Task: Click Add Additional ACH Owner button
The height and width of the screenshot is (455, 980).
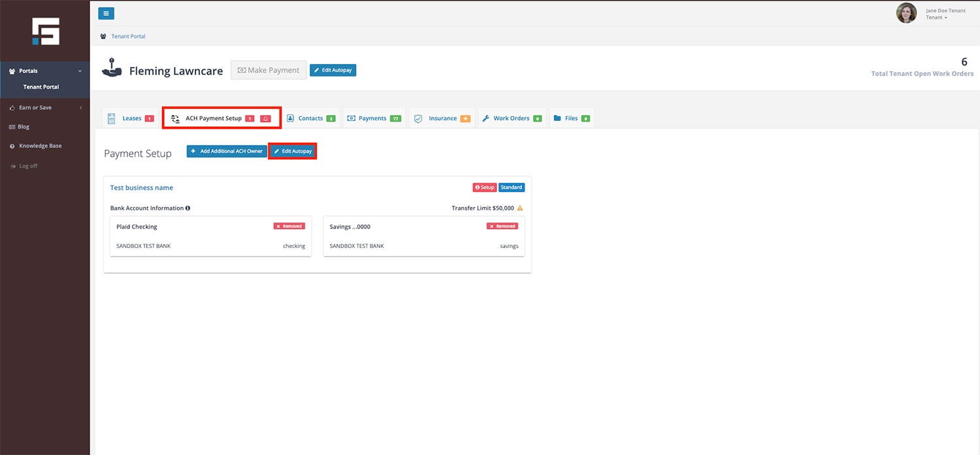Action: [x=227, y=151]
